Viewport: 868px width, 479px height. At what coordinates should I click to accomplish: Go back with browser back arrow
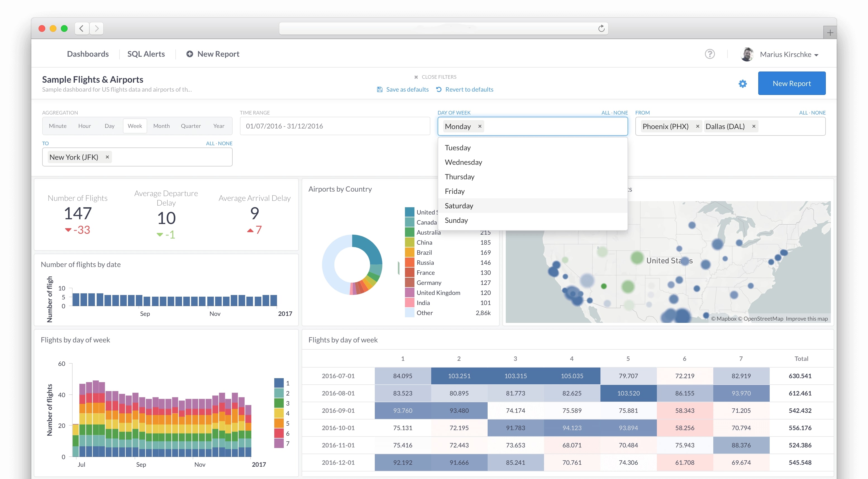point(82,29)
